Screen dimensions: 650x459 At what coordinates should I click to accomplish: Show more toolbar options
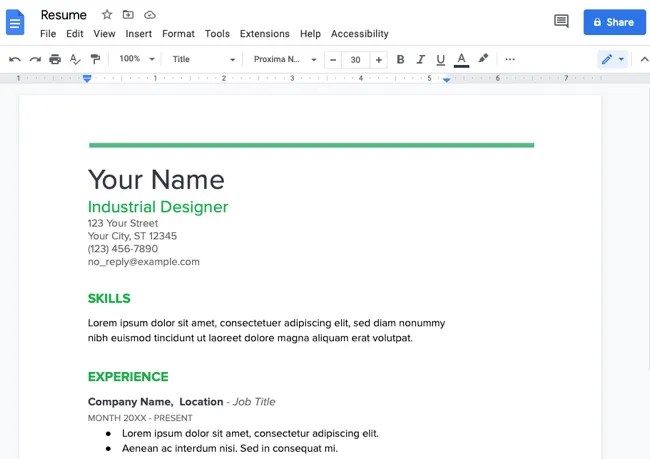[x=510, y=59]
